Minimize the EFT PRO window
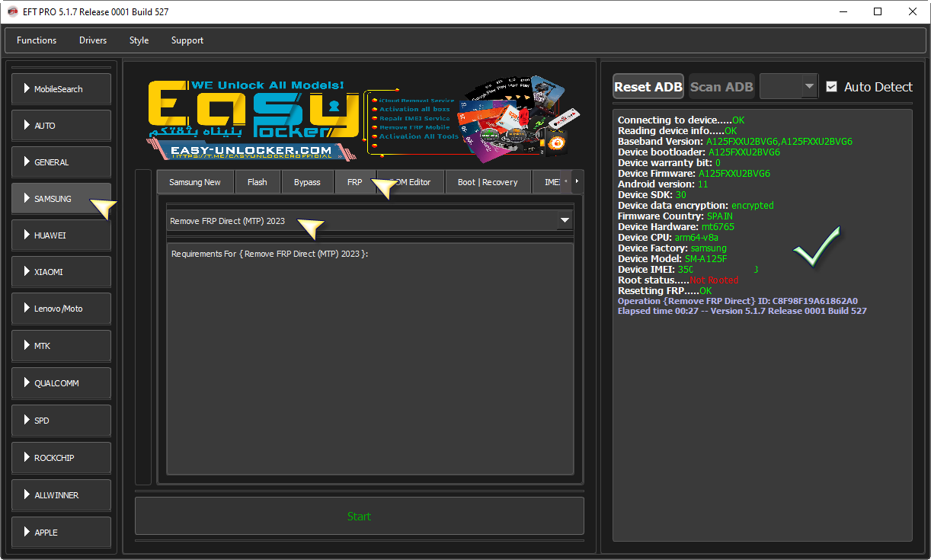931x560 pixels. click(843, 12)
